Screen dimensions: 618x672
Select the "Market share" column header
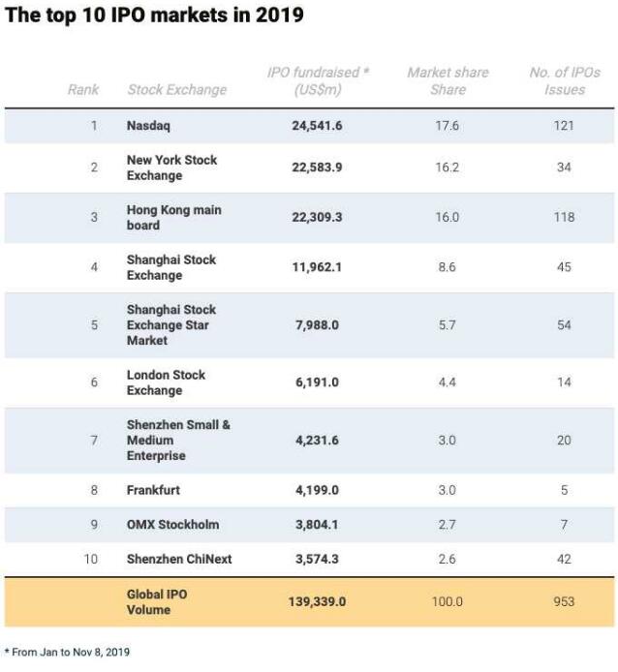click(448, 81)
